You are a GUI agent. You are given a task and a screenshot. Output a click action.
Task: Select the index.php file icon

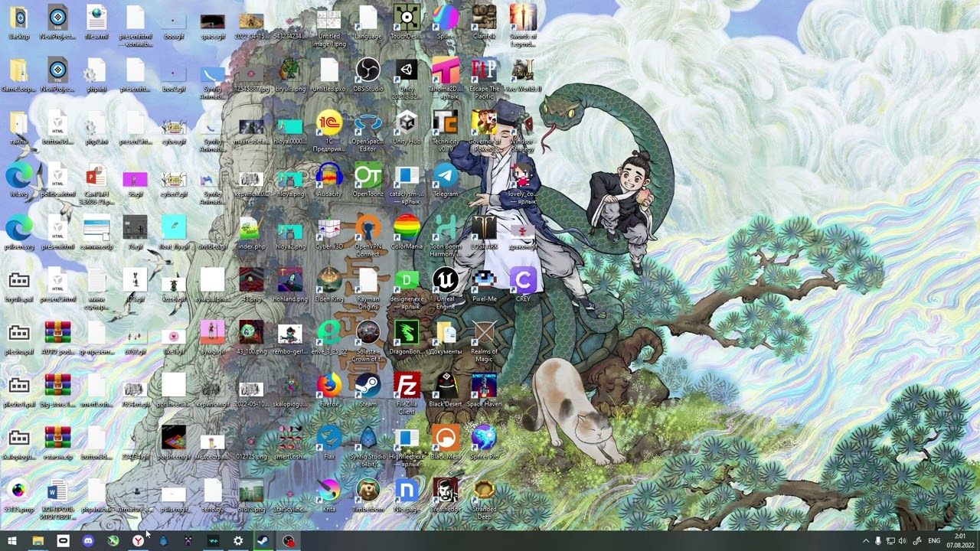[251, 232]
